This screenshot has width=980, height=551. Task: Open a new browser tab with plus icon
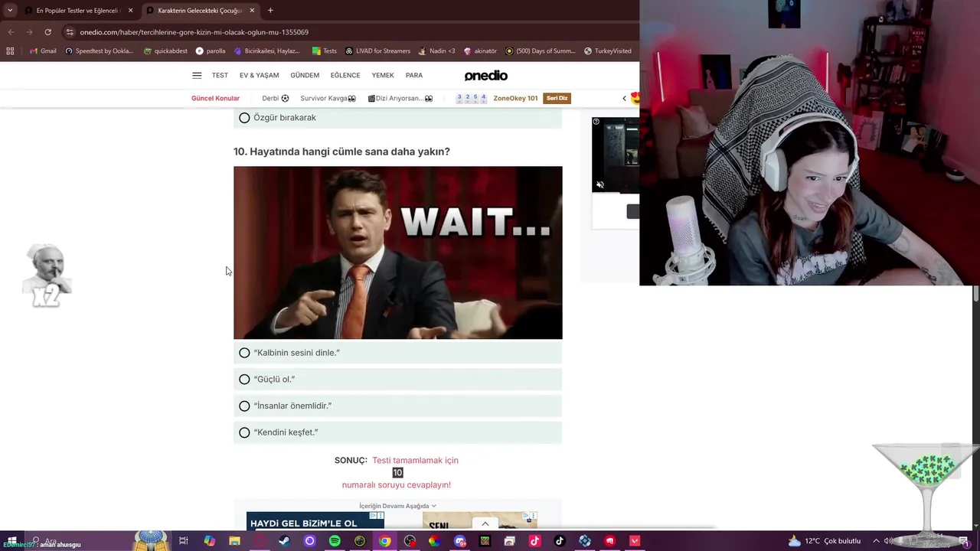(x=270, y=11)
